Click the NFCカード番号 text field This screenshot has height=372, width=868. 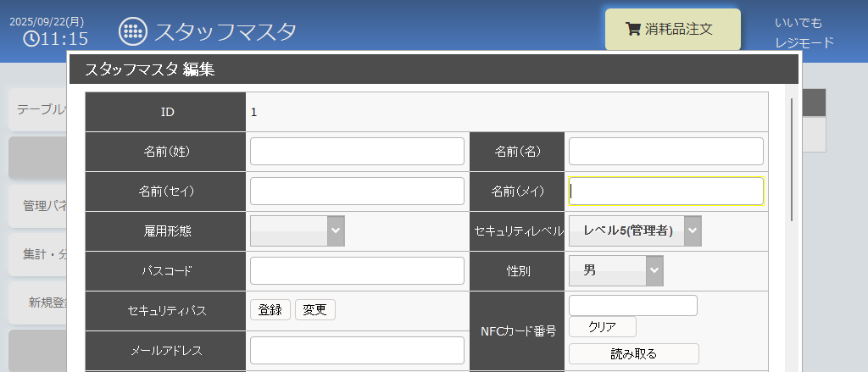pos(632,305)
